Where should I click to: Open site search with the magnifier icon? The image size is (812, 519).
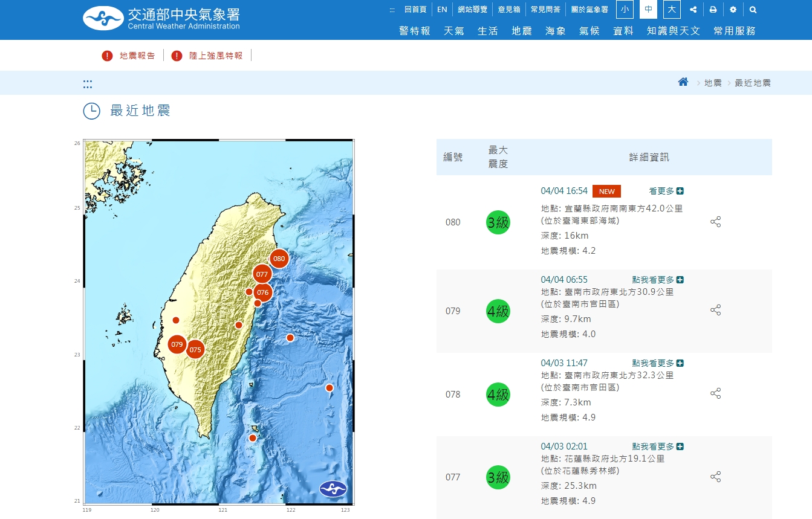[x=753, y=10]
